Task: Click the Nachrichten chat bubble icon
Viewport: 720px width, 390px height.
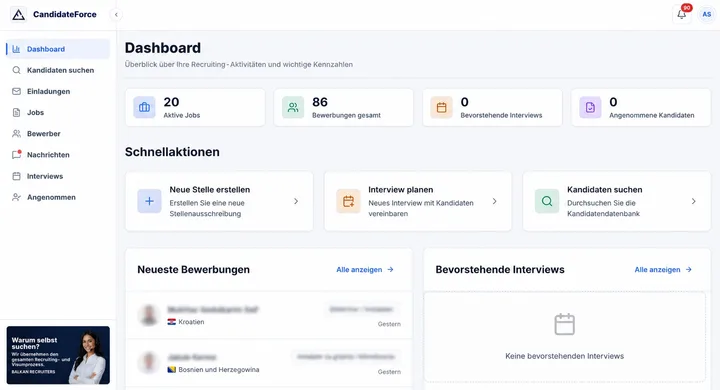Action: click(x=17, y=155)
